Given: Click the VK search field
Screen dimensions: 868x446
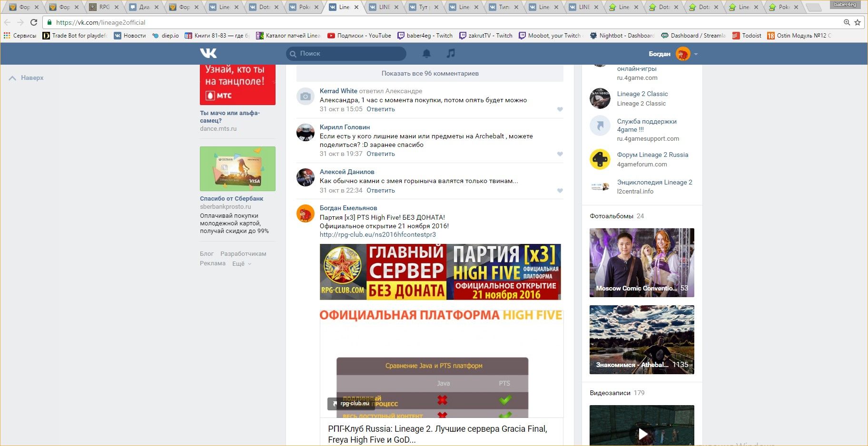Looking at the screenshot, I should [346, 54].
